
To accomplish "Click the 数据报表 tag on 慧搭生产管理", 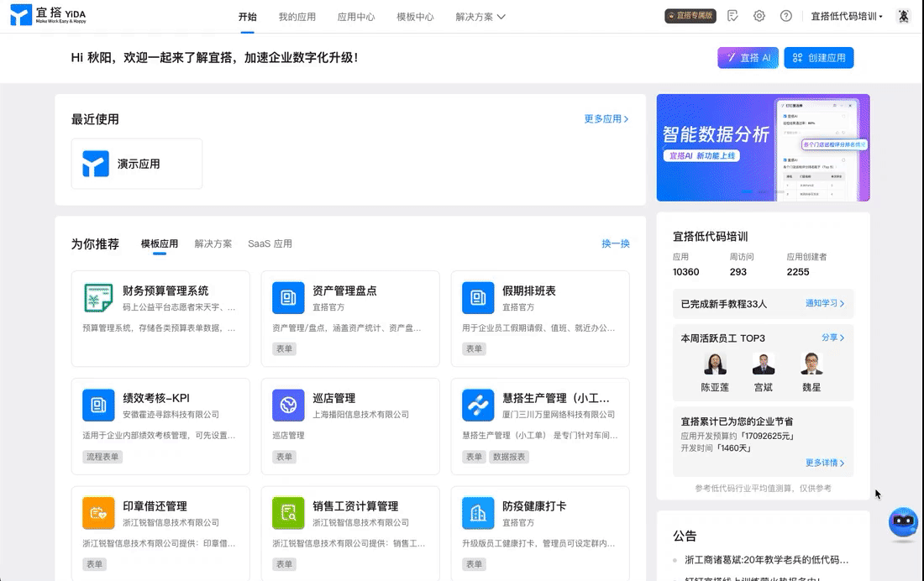I will click(508, 457).
